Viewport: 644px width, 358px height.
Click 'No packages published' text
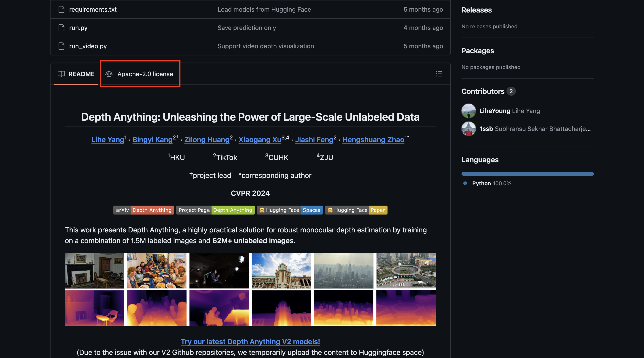coord(491,67)
